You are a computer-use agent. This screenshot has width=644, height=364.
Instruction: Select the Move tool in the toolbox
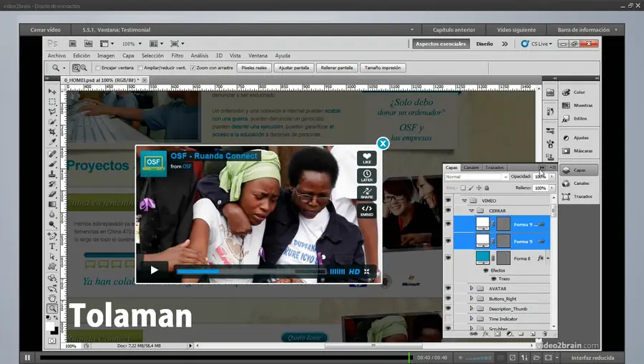tap(52, 92)
